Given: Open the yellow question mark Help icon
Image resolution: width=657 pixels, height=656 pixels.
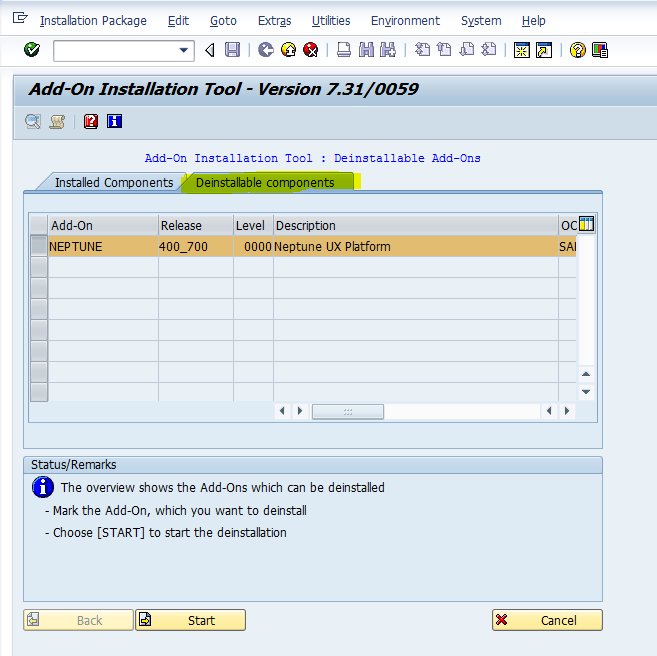Looking at the screenshot, I should 577,50.
